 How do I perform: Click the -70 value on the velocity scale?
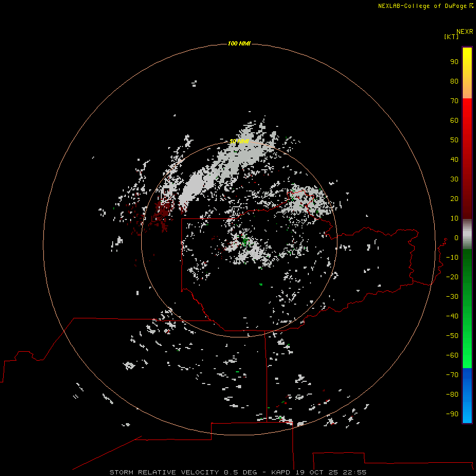point(452,375)
